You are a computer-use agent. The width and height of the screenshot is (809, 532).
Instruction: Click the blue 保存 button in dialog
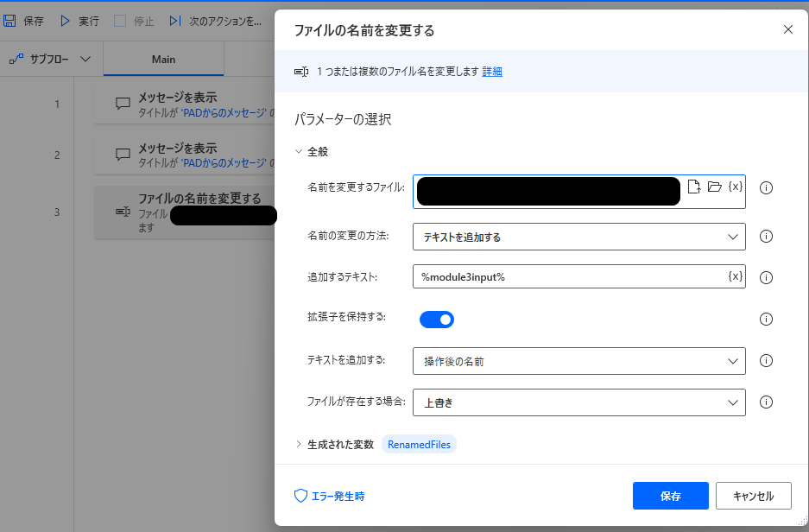671,496
